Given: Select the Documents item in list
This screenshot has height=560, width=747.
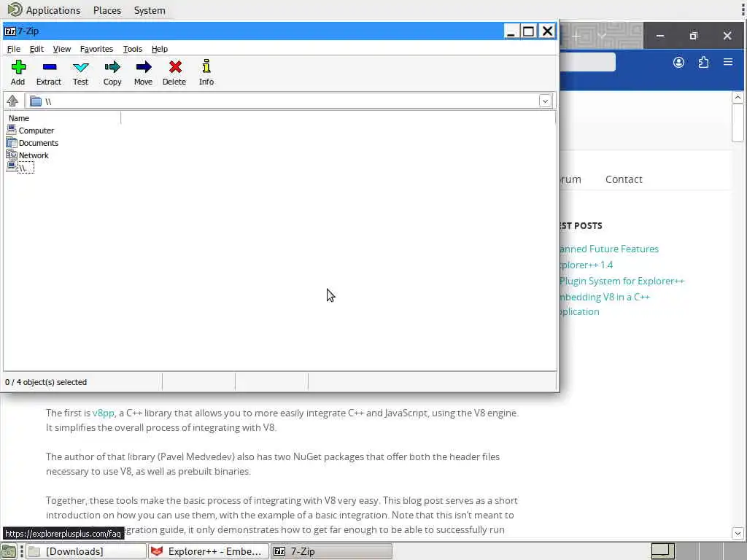Looking at the screenshot, I should pyautogui.click(x=32, y=143).
